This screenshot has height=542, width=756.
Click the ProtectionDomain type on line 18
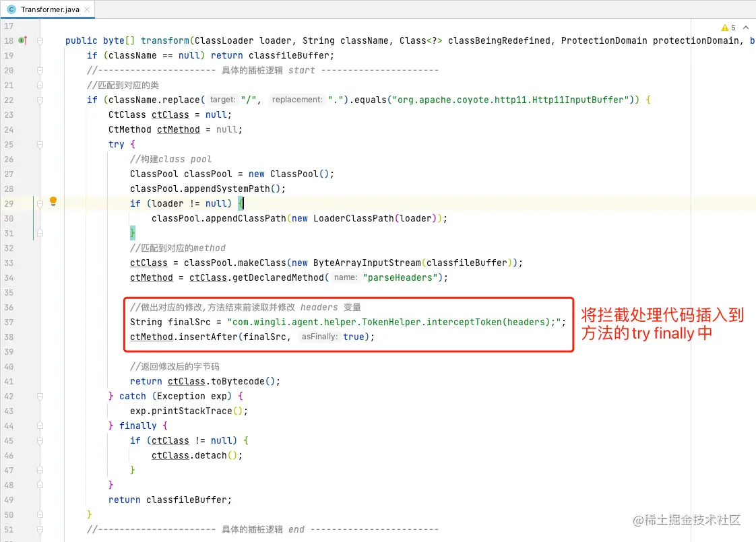(x=604, y=40)
